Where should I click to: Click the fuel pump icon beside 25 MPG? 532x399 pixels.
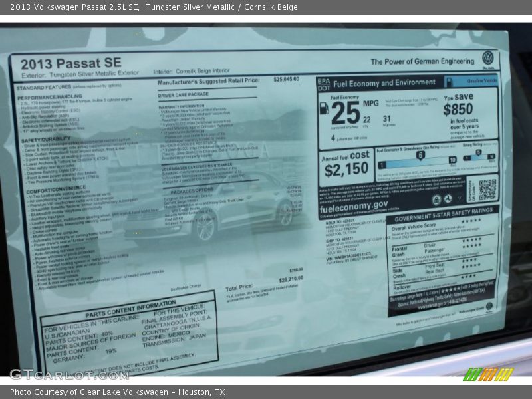[324, 108]
